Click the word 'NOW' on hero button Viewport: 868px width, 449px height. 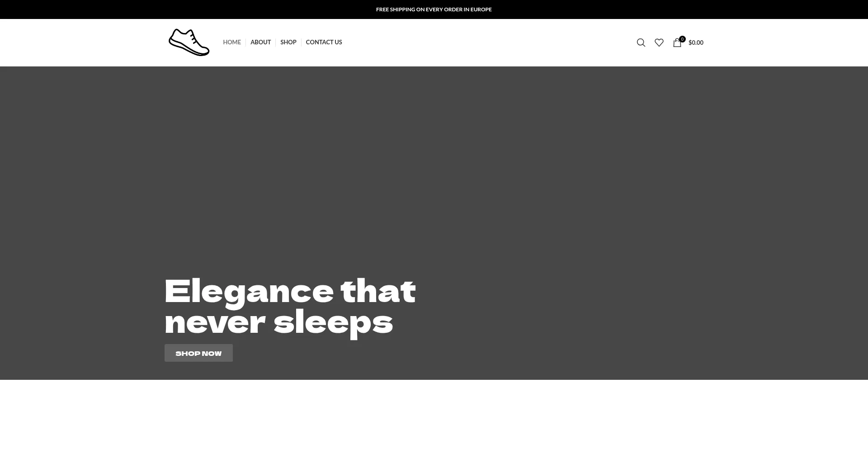point(212,354)
